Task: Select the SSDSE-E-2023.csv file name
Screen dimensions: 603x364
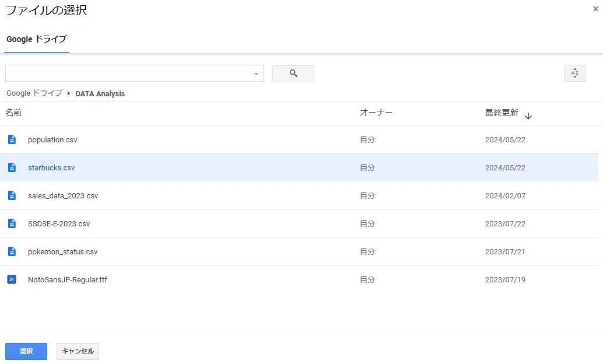Action: (x=59, y=223)
